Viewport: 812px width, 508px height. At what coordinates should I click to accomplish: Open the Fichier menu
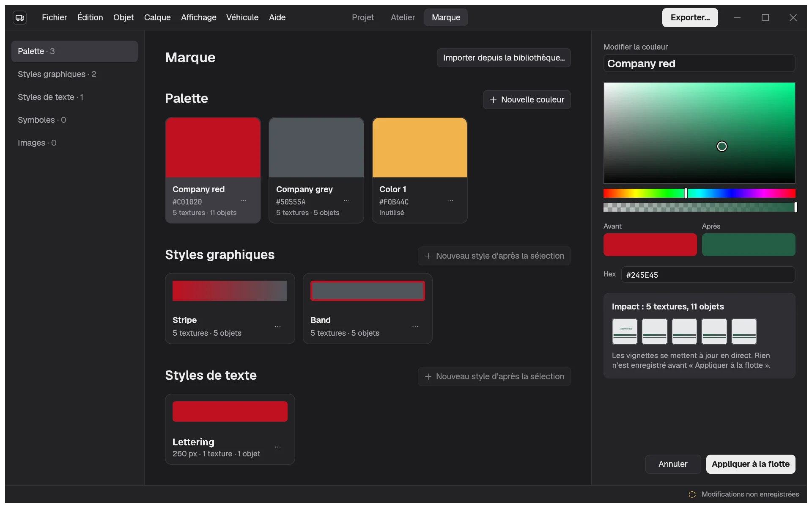55,17
